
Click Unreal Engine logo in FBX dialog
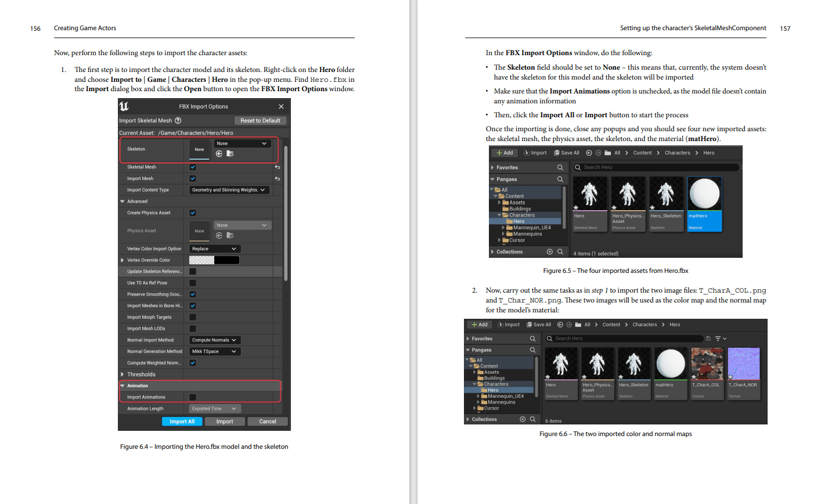(x=124, y=106)
